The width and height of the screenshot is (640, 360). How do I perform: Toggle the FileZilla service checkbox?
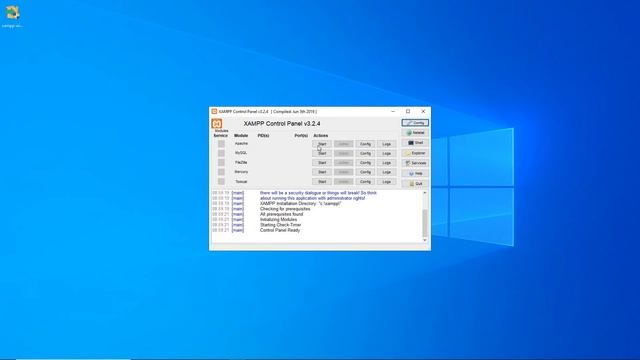point(221,162)
